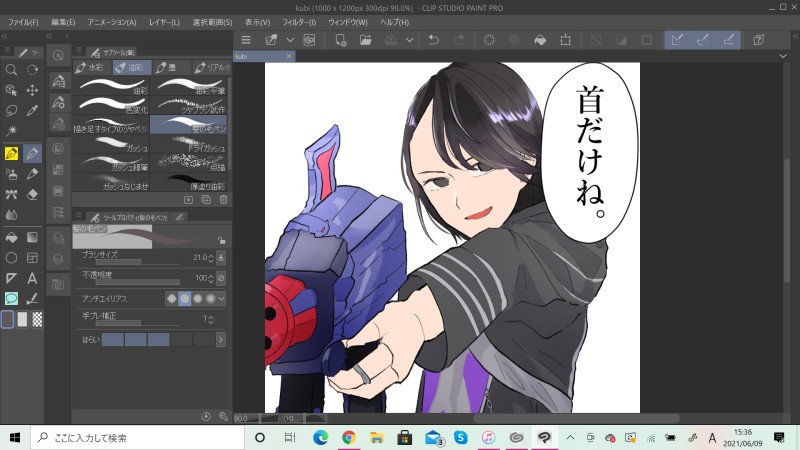Select the Blend droplets tool
This screenshot has width=800, height=450.
pos(11,215)
